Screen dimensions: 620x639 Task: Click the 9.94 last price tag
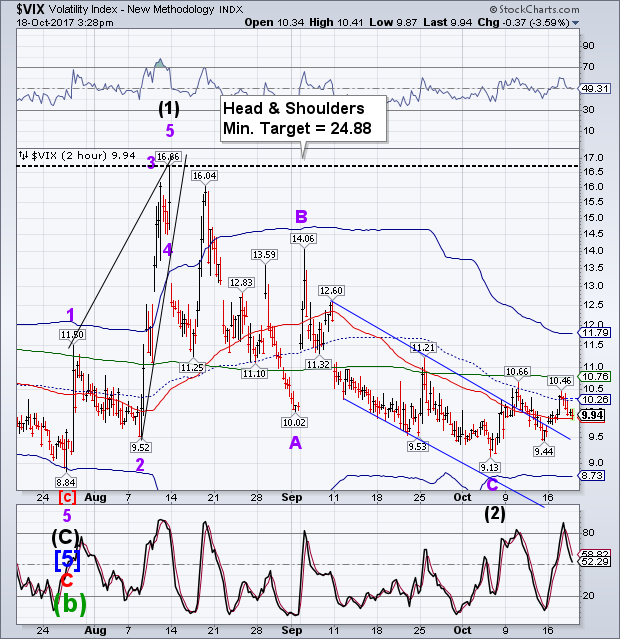(x=592, y=415)
